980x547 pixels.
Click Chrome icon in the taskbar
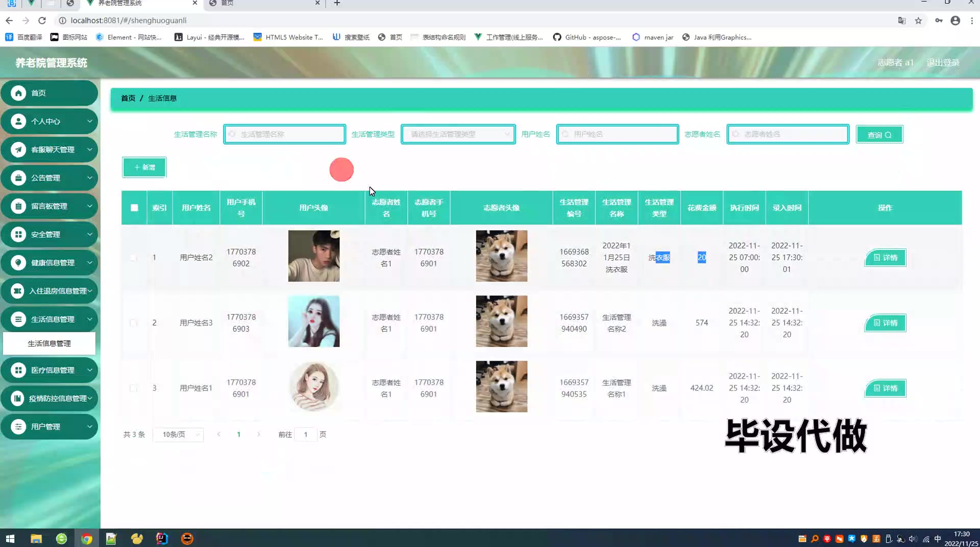click(x=86, y=538)
